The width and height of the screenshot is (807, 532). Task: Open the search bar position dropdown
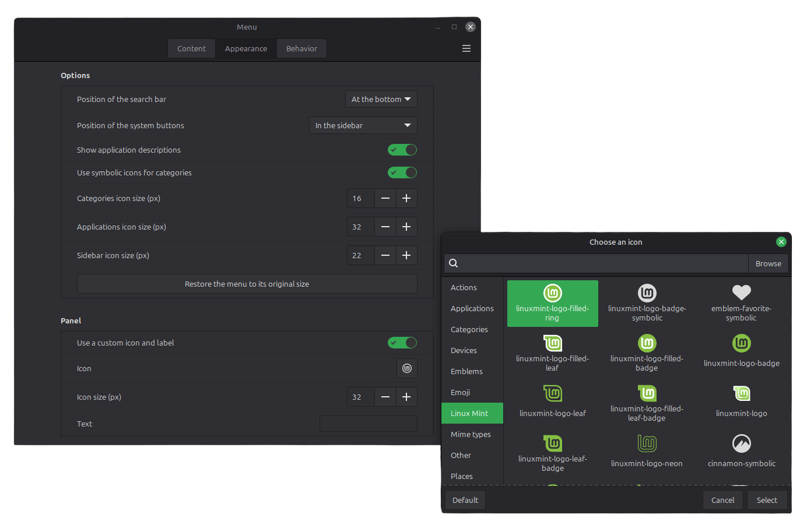point(381,99)
